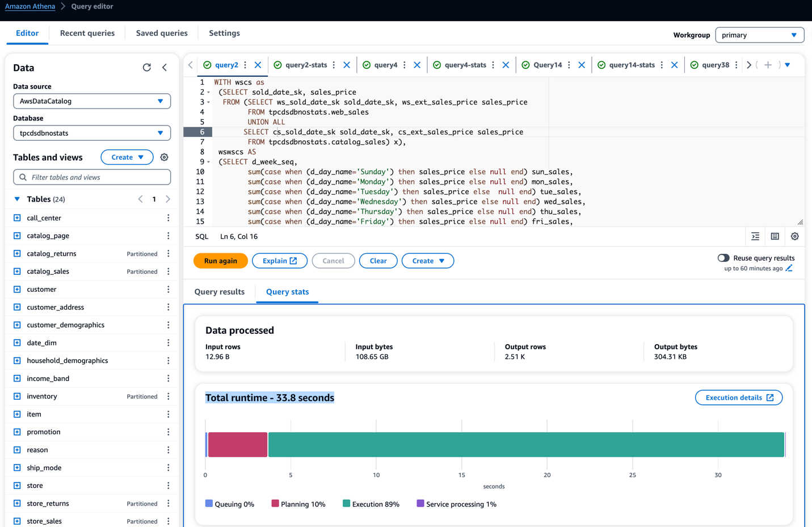The width and height of the screenshot is (812, 527).
Task: Open tables and views settings gear
Action: 164,157
